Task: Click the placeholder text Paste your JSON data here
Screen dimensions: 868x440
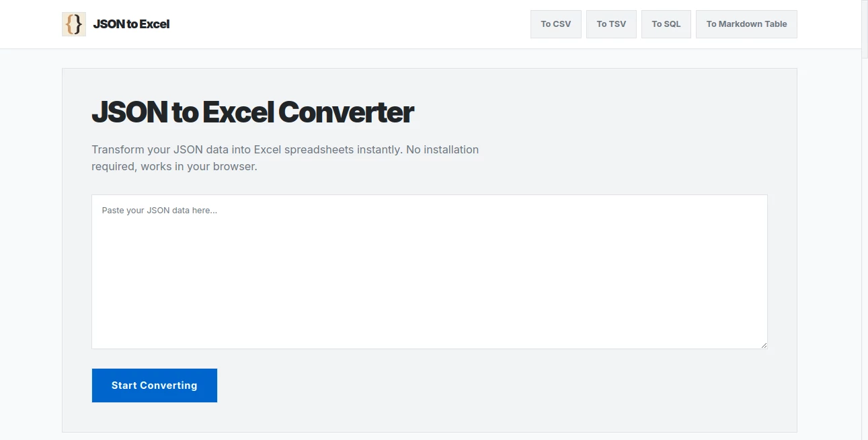Action: [x=159, y=210]
